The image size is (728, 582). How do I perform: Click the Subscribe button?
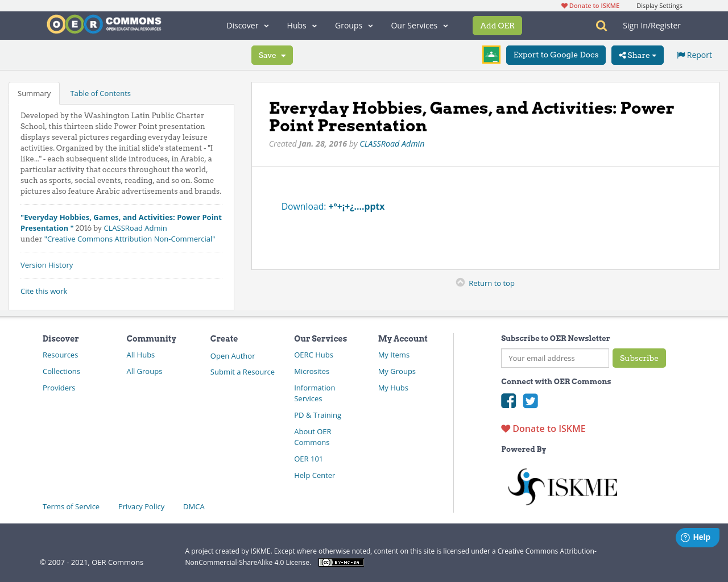[639, 358]
